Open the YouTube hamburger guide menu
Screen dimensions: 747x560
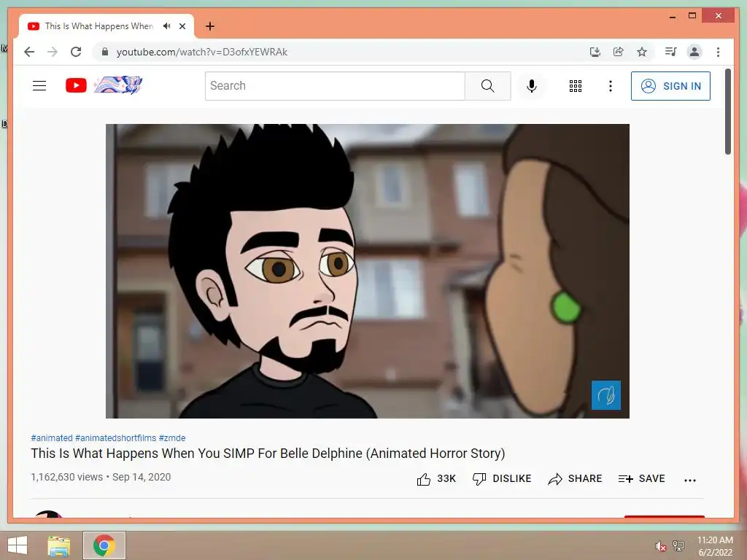pyautogui.click(x=39, y=86)
